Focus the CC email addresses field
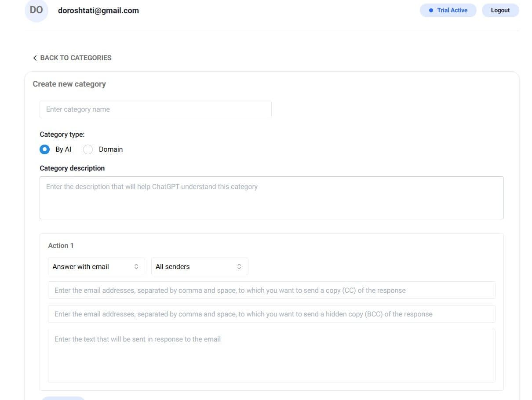This screenshot has width=532, height=400. [271, 290]
